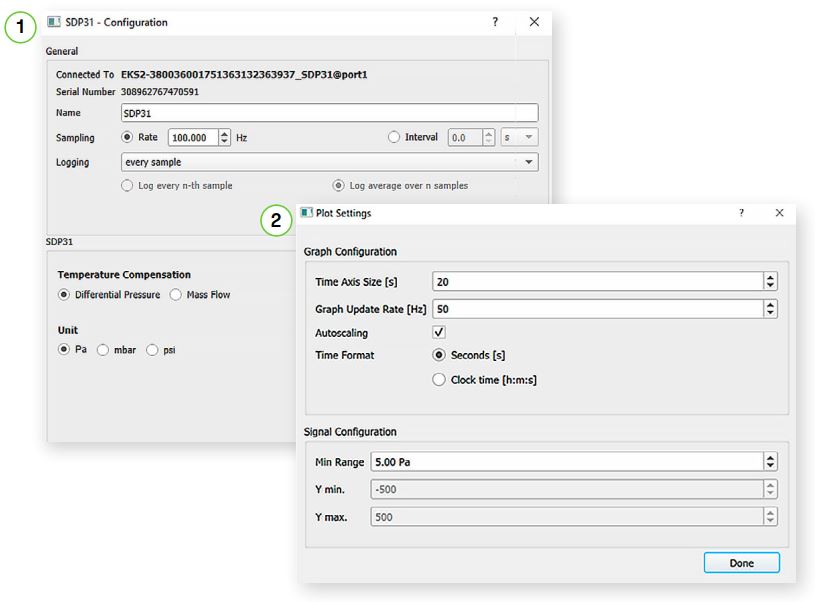This screenshot has height=602, width=815.
Task: Click the Graph Update Rate spinner arrows
Action: tap(770, 310)
